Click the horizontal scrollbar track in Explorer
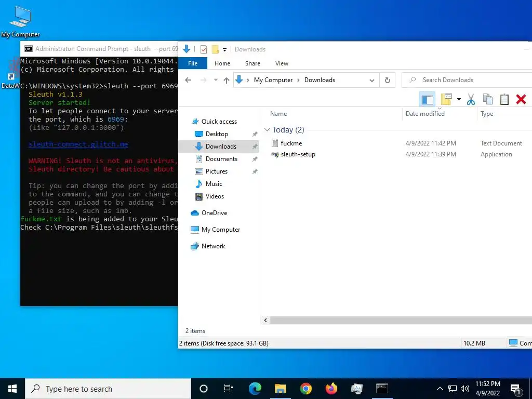Viewport: 532px width, 399px height. pyautogui.click(x=401, y=320)
